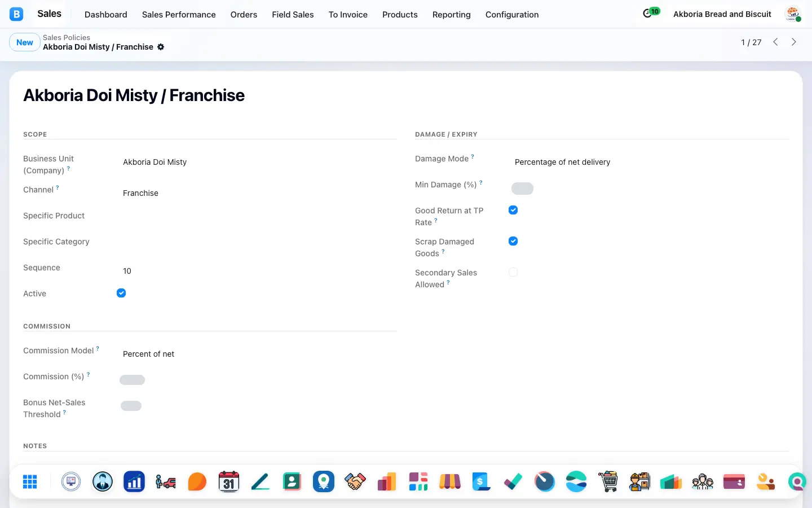Open the calendar app showing 31
The height and width of the screenshot is (508, 812).
[x=229, y=481]
